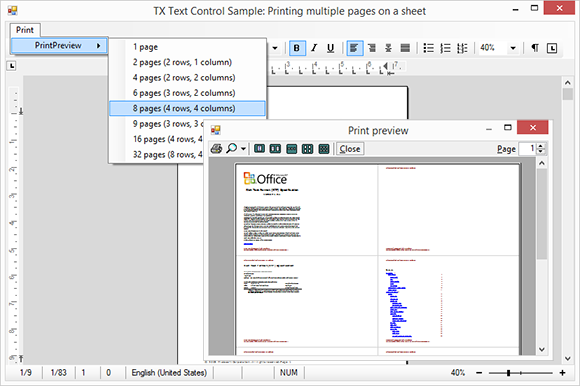The height and width of the screenshot is (386, 580).
Task: Click tab selector at ruler corner
Action: [x=12, y=66]
